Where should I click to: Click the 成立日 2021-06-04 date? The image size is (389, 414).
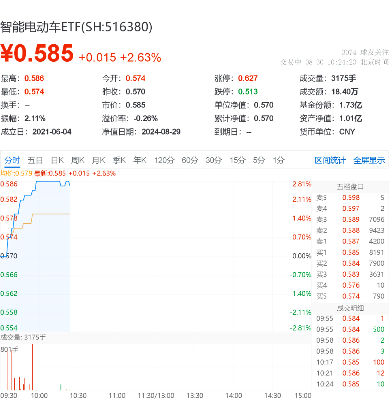pyautogui.click(x=52, y=132)
